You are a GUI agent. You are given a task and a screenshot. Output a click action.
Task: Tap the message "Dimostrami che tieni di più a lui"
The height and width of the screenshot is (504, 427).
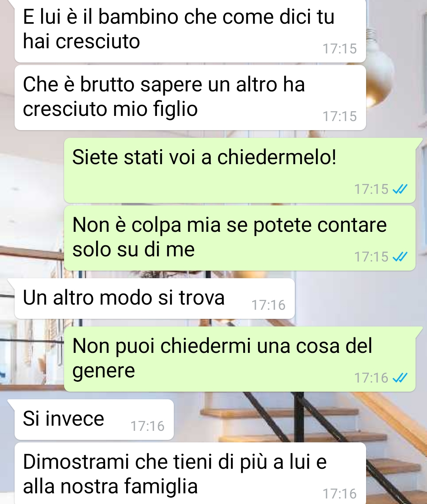coord(190,474)
